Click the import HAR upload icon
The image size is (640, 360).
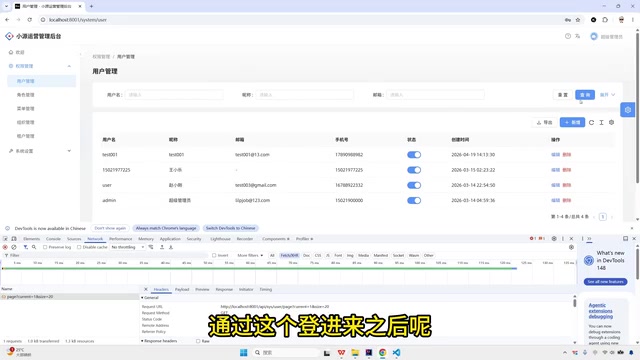pos(162,247)
